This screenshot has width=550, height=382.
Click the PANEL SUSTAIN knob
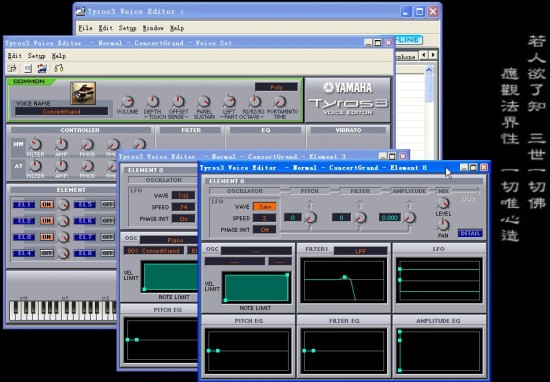click(x=204, y=102)
